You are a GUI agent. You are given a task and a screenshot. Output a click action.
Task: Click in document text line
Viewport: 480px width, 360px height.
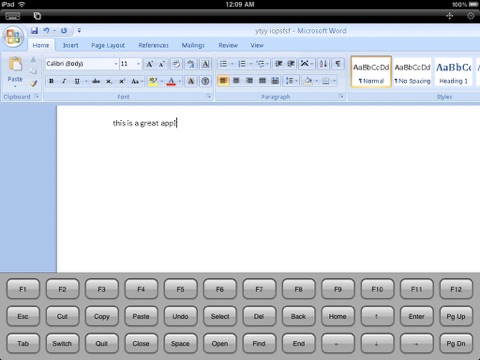pos(145,123)
